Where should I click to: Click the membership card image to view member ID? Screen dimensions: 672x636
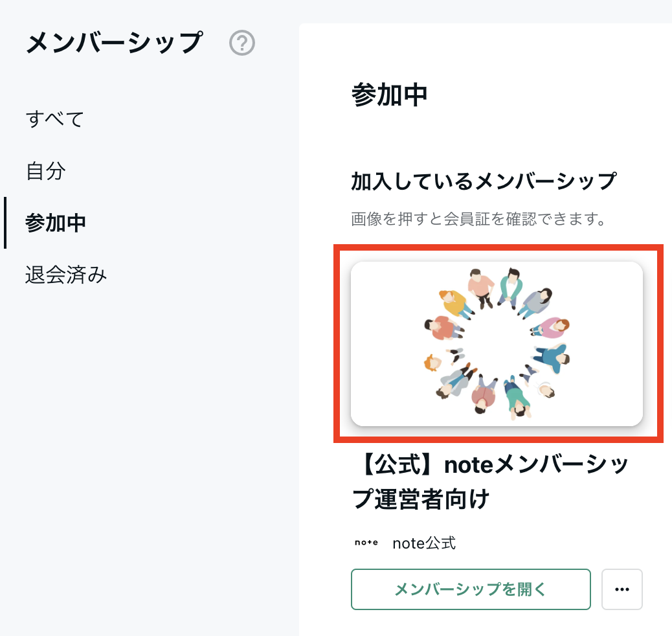coord(497,343)
